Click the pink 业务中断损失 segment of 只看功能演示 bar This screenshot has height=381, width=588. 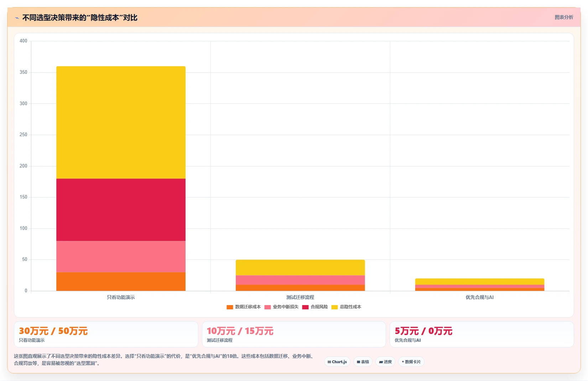click(121, 257)
